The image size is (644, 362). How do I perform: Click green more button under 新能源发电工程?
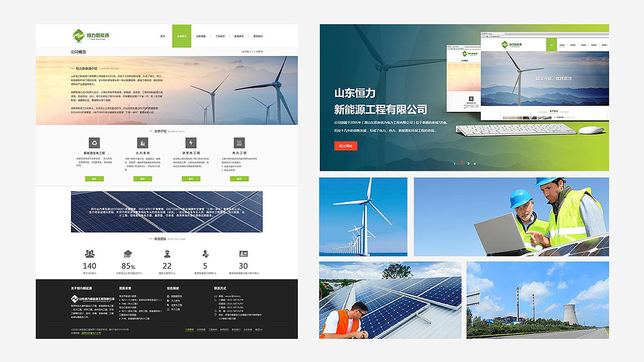pos(95,178)
